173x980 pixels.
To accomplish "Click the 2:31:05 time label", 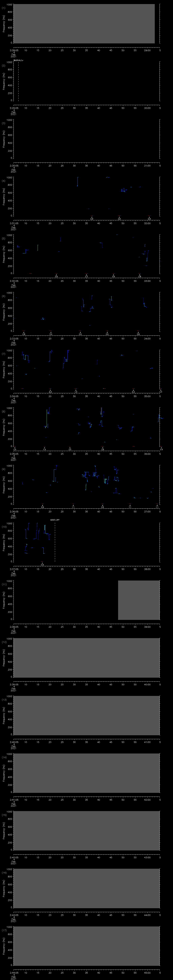I will pyautogui.click(x=14, y=223).
